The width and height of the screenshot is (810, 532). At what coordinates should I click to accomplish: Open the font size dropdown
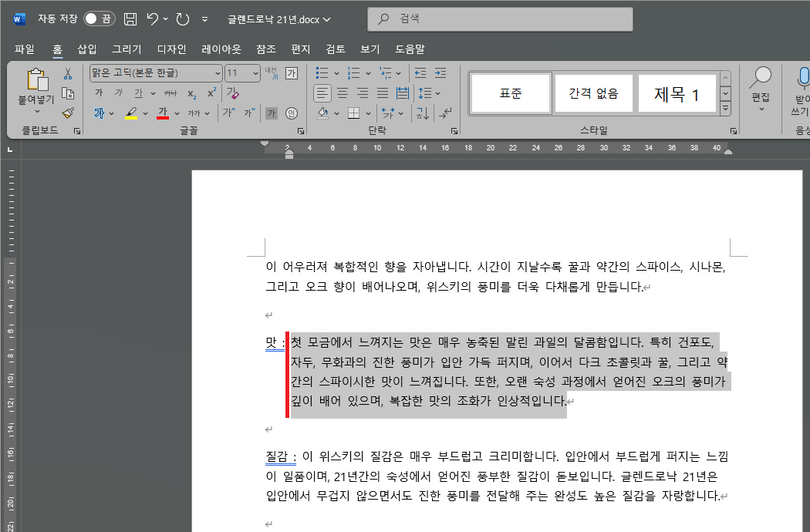[x=255, y=73]
